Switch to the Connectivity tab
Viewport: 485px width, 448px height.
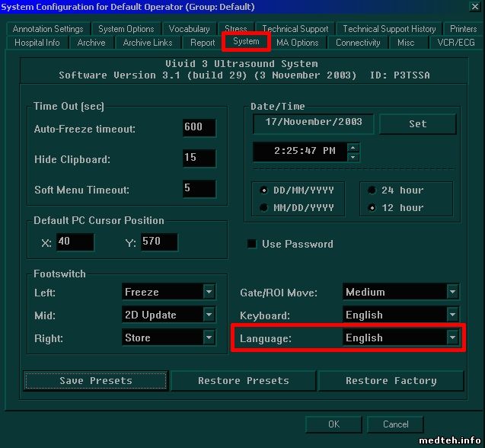[x=358, y=43]
